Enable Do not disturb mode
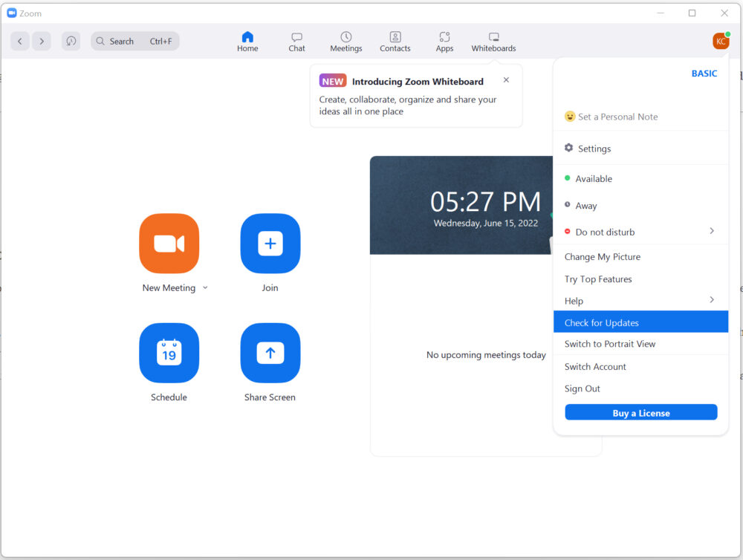Screen dimensions: 743x560 (605, 232)
